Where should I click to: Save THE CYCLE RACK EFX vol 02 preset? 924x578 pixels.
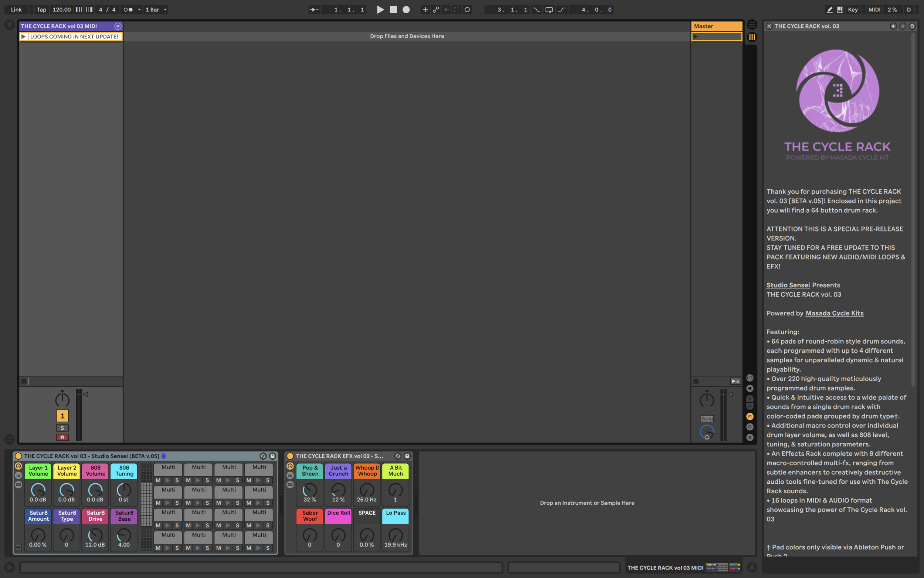click(407, 456)
